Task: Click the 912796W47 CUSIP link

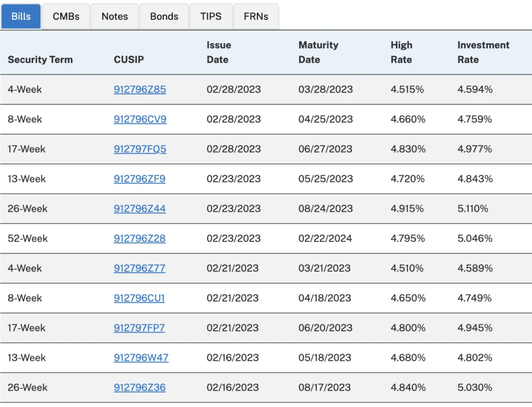Action: (139, 358)
